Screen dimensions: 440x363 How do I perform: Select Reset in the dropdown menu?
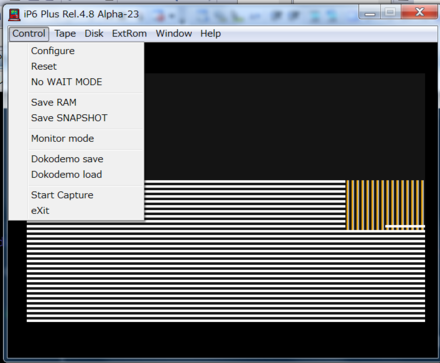[77, 66]
